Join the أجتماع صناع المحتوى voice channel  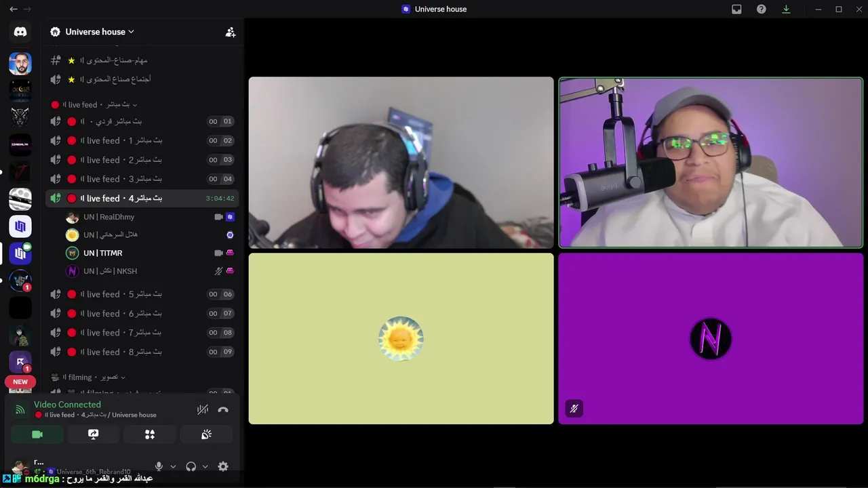142,79
